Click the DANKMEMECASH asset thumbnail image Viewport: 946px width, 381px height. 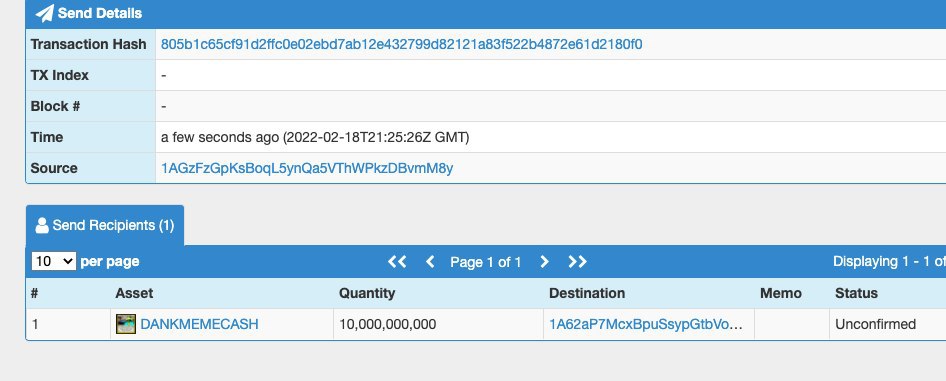(125, 324)
